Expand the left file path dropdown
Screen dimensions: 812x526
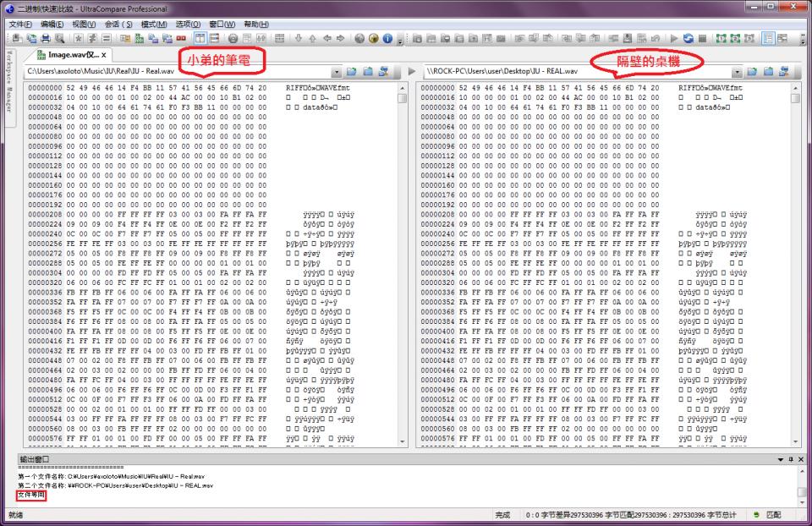[337, 72]
